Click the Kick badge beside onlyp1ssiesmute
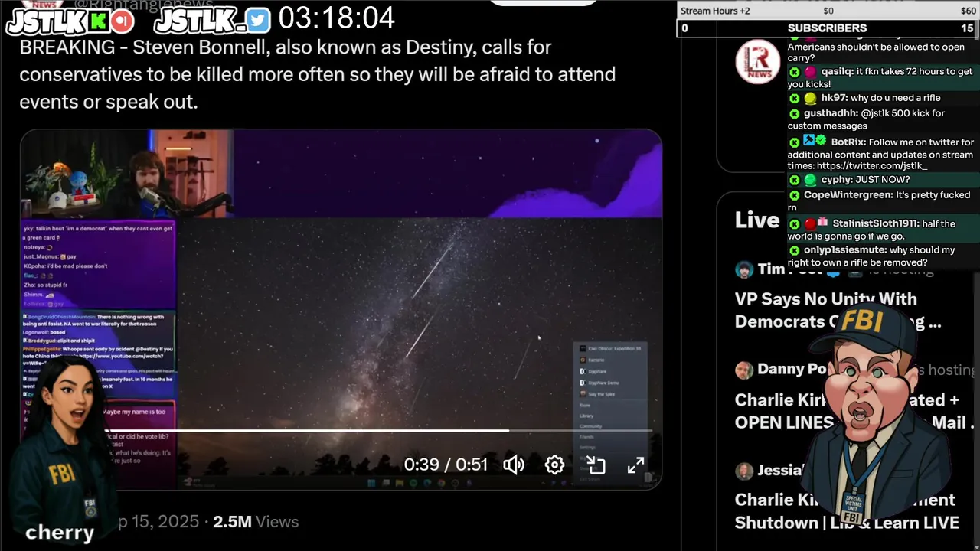This screenshot has height=551, width=980. click(x=794, y=250)
